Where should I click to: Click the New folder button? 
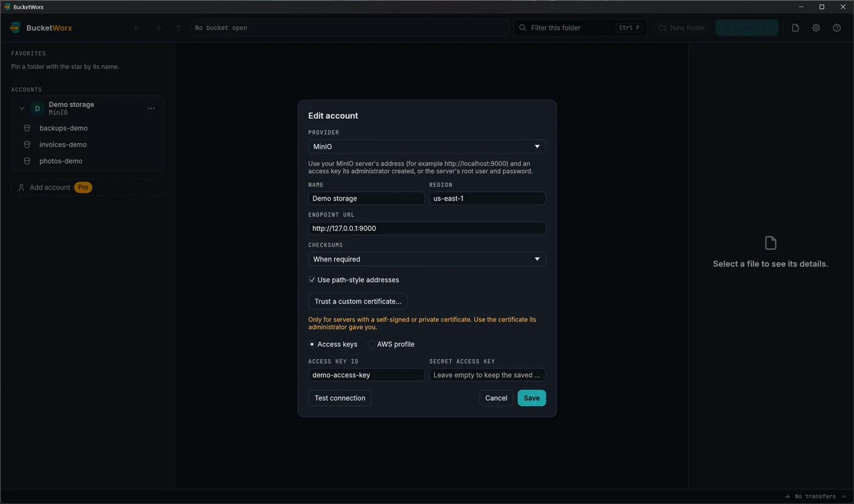pyautogui.click(x=681, y=27)
